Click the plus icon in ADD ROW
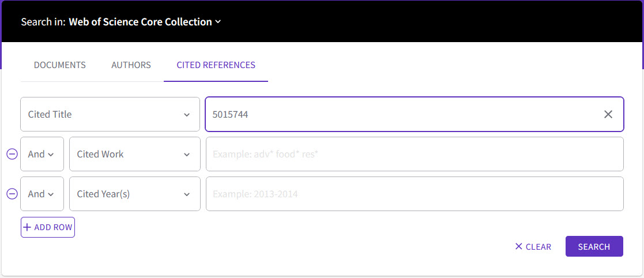The width and height of the screenshot is (644, 278). click(27, 227)
